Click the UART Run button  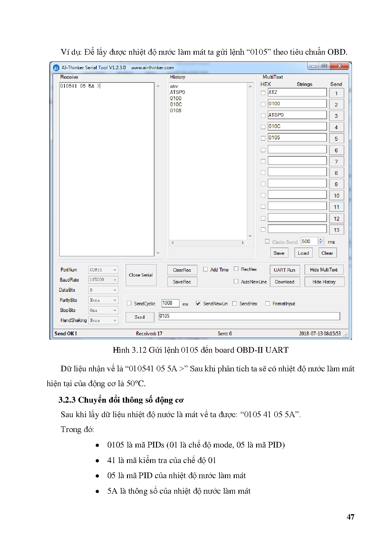(x=284, y=270)
